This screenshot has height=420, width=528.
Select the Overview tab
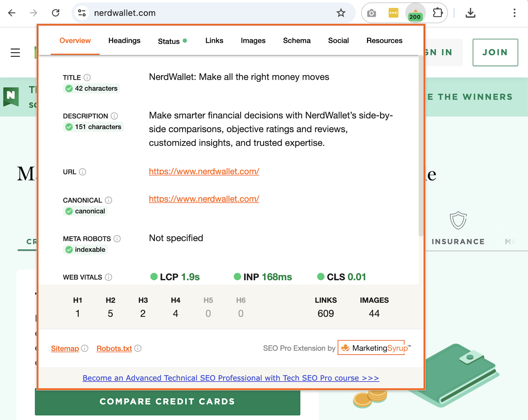(x=75, y=41)
